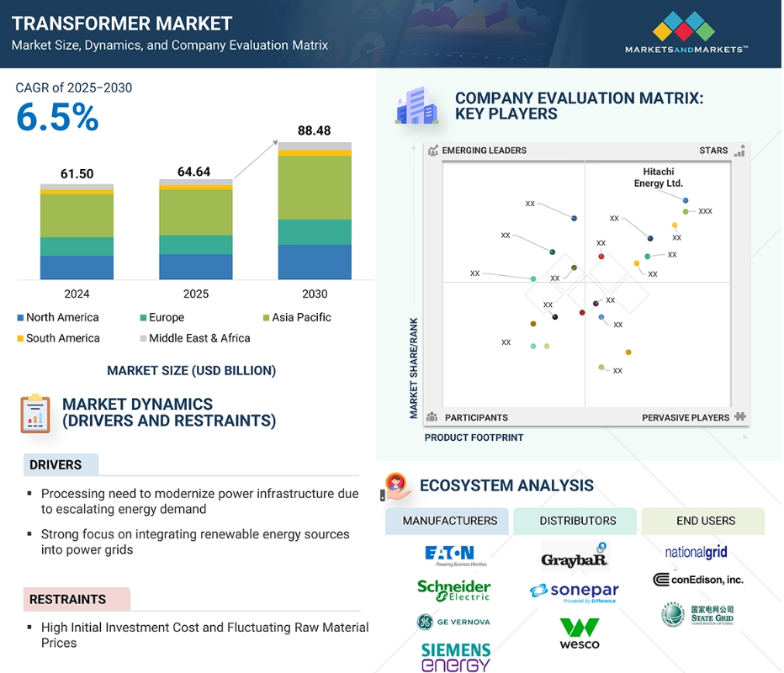The width and height of the screenshot is (784, 673).
Task: Select the Hitachi Energy Ltd. data point
Action: 686,200
